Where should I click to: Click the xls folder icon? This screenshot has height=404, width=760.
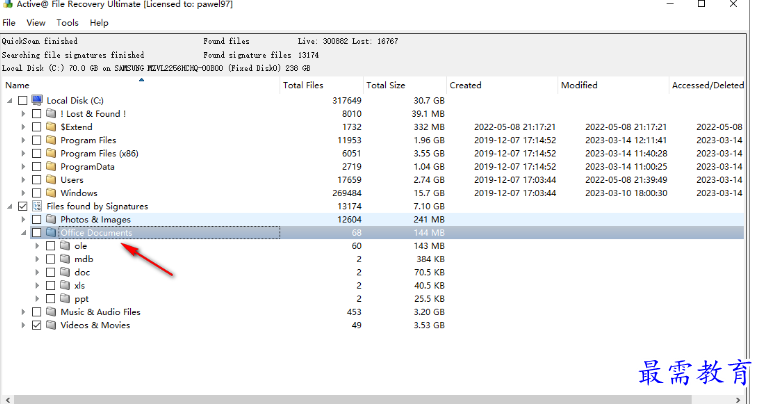coord(65,285)
